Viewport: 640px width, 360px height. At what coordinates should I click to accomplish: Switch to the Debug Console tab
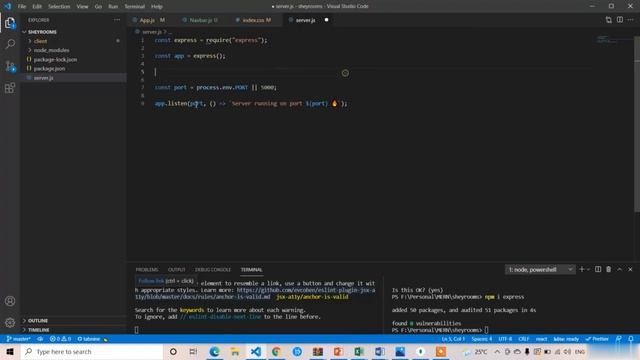pyautogui.click(x=213, y=270)
